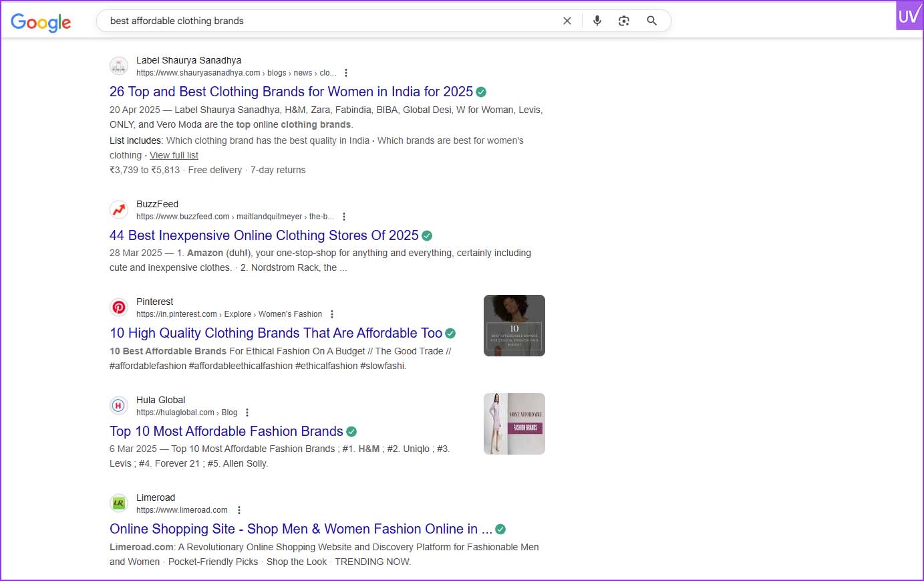Click the 'BuzzFeed' site name
This screenshot has height=581, width=924.
click(x=157, y=204)
